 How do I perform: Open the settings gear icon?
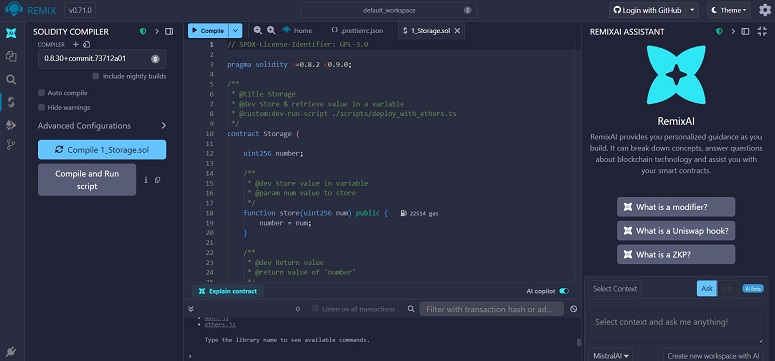(765, 10)
